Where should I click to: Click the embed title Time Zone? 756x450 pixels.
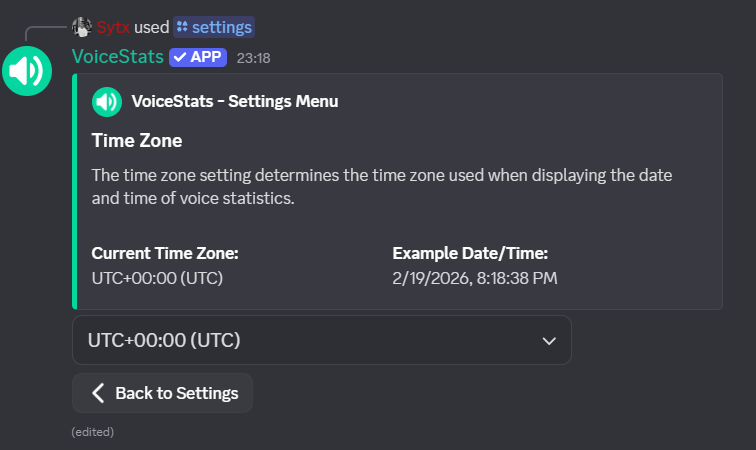[x=137, y=140]
